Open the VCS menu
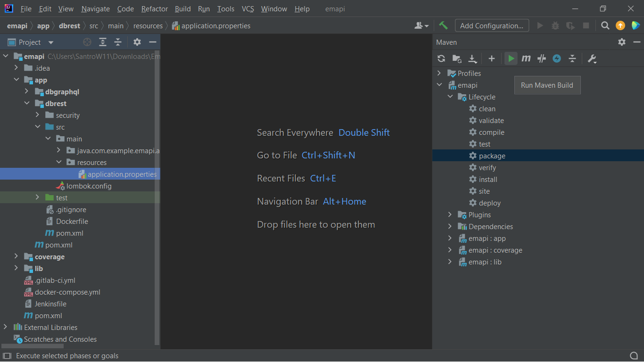This screenshot has width=644, height=362. [248, 9]
